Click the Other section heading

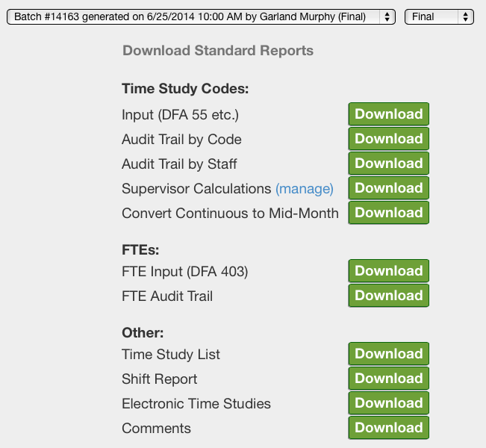[x=143, y=332]
